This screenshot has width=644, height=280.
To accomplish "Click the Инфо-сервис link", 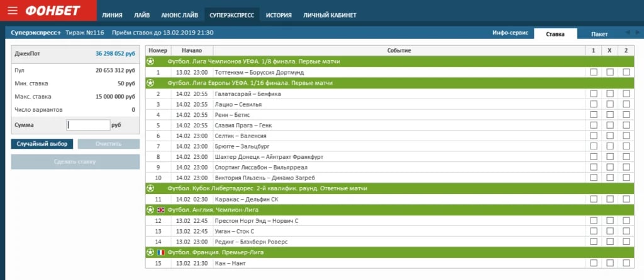I will click(x=511, y=33).
